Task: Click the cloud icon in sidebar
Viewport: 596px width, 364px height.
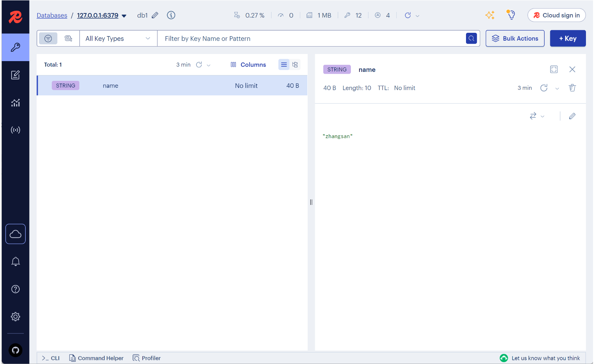Action: point(15,234)
